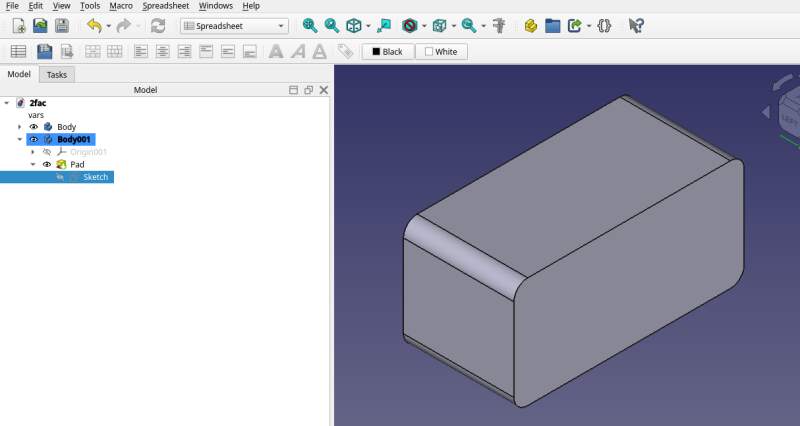This screenshot has height=426, width=800.
Task: Open the View menu
Action: pyautogui.click(x=61, y=6)
